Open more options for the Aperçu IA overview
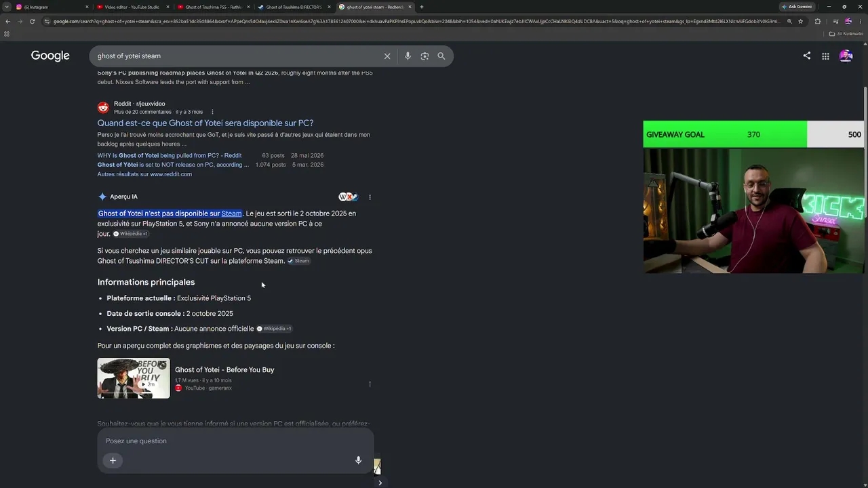This screenshot has width=868, height=488. click(x=370, y=197)
